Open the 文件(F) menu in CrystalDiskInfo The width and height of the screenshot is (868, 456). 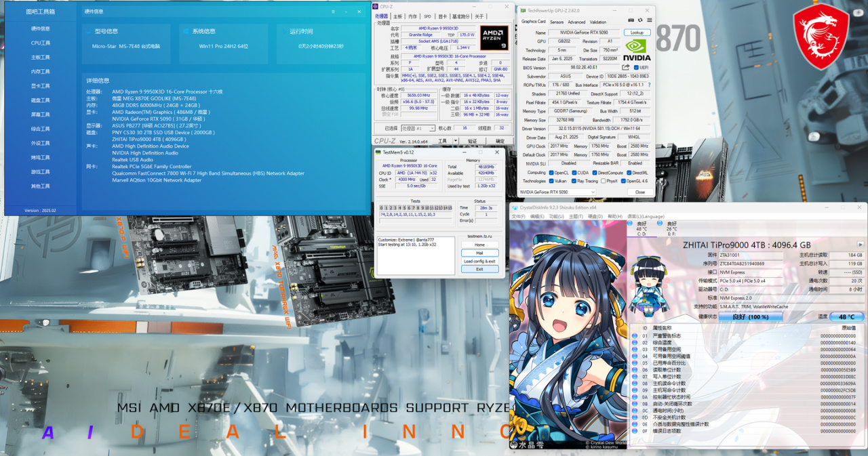518,216
